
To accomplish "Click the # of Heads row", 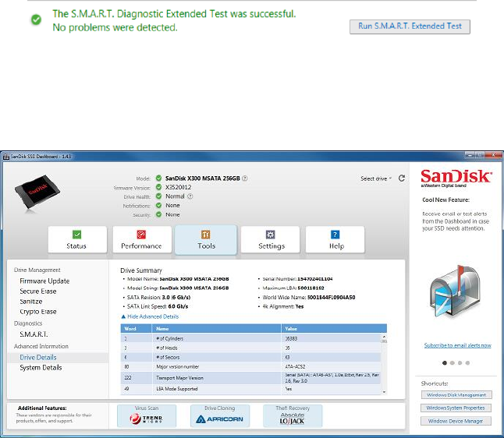I will pos(250,348).
